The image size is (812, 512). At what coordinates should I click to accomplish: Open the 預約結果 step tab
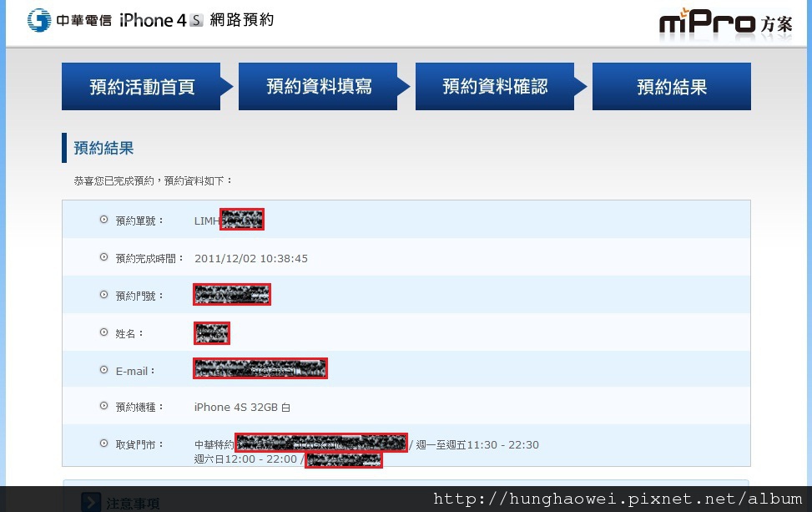point(672,87)
